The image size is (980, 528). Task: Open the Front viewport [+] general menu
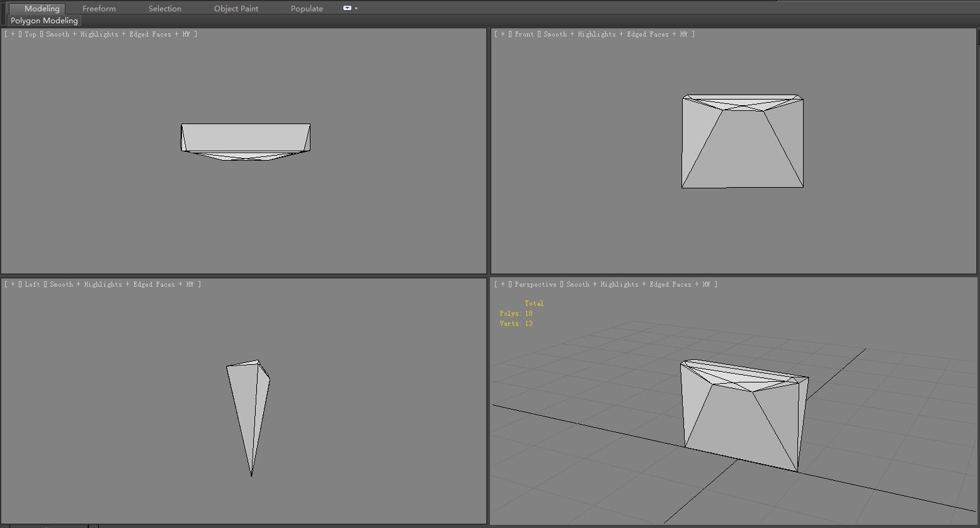(x=503, y=34)
